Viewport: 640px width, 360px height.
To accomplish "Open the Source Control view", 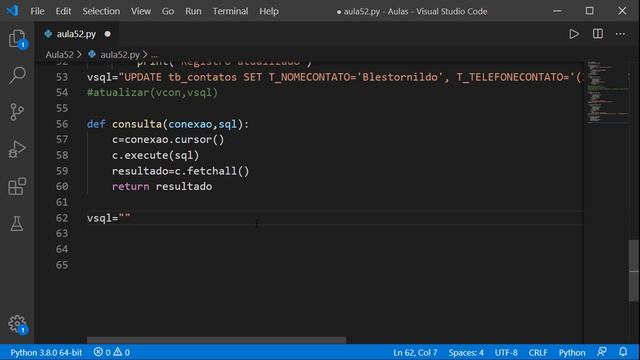I will [17, 112].
